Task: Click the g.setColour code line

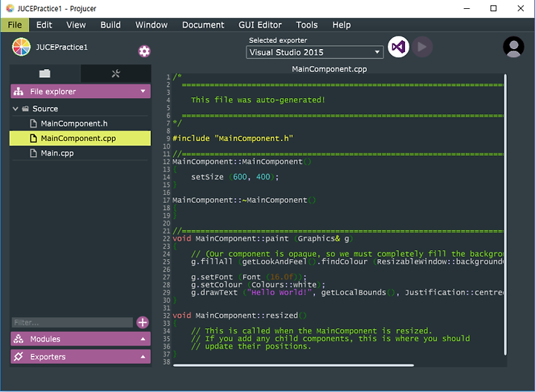Action: 258,285
